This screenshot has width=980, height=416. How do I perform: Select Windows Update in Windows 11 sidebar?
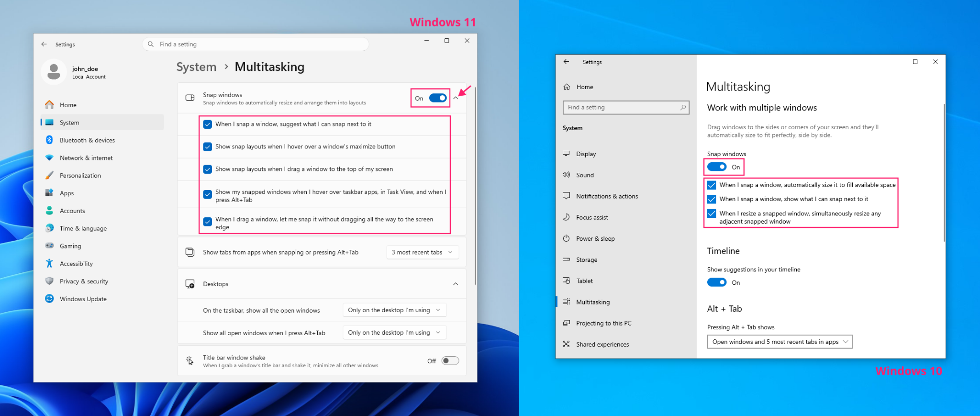[x=102, y=299]
